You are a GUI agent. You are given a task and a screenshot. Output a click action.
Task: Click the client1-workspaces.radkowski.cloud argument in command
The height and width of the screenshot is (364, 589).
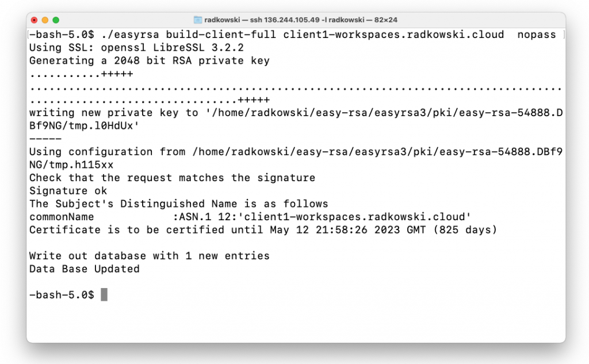393,35
